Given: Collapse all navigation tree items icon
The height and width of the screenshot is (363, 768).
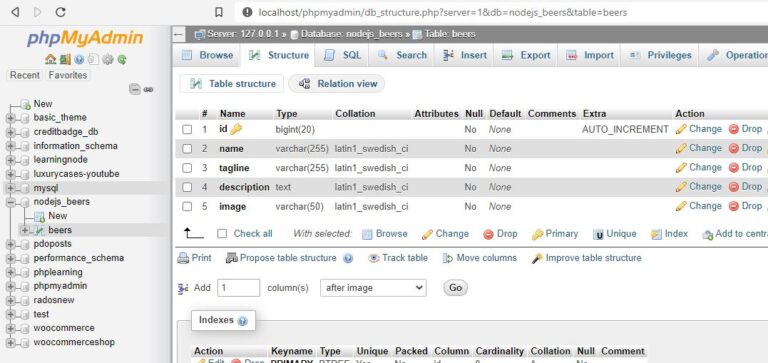Looking at the screenshot, I should (x=135, y=90).
